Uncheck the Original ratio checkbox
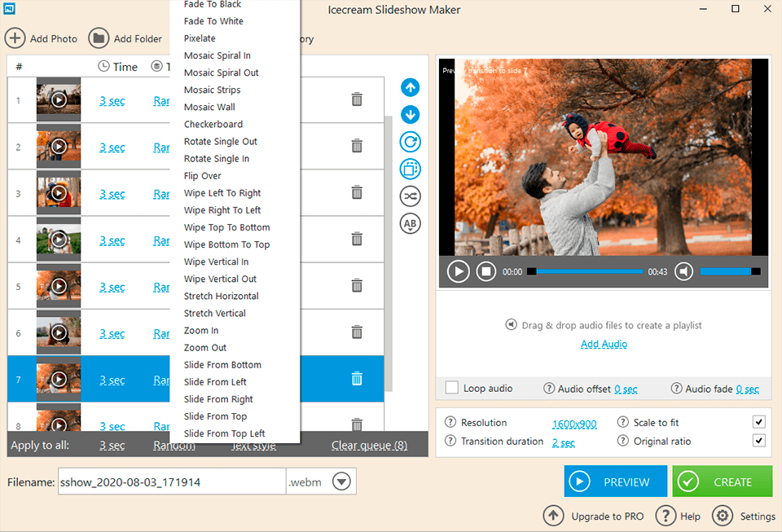The width and height of the screenshot is (782, 532). [x=758, y=441]
